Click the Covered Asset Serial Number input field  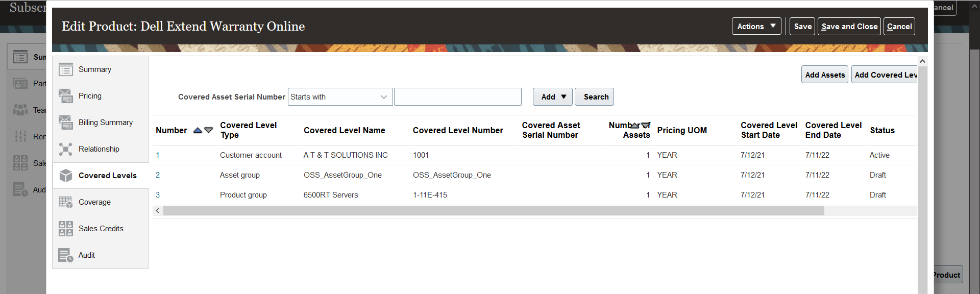point(458,97)
